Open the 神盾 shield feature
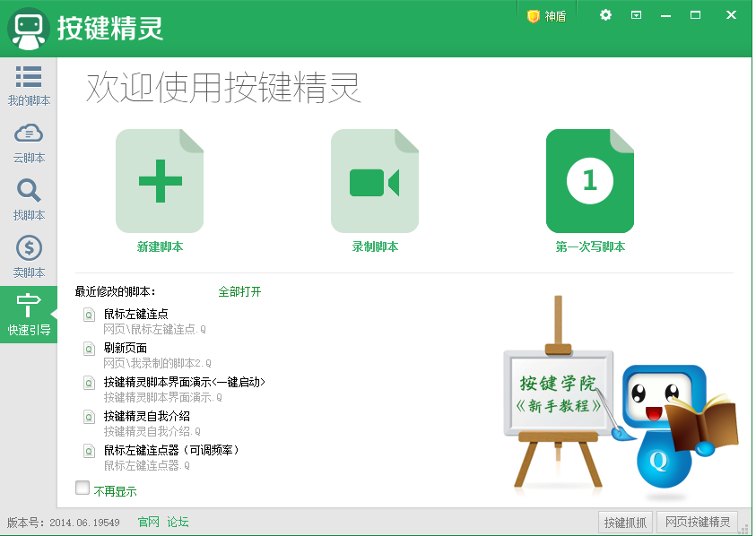Viewport: 756px width, 536px height. tap(546, 16)
